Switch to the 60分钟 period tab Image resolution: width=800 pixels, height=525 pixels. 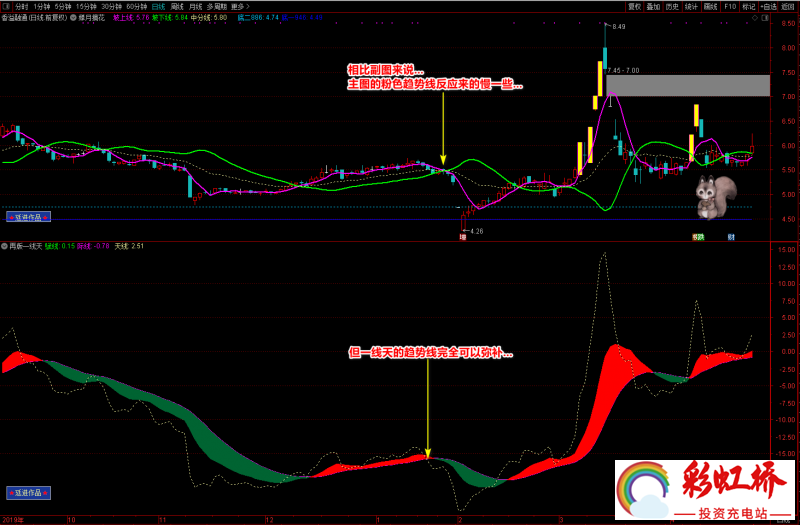point(136,7)
